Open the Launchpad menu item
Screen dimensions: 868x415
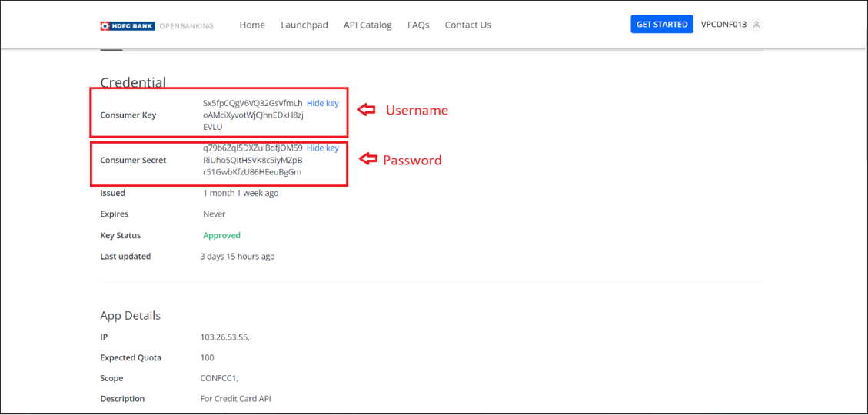tap(304, 25)
